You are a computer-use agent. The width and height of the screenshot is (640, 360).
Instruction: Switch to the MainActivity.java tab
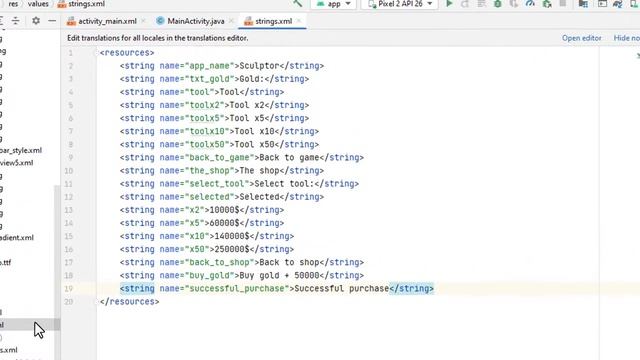196,21
